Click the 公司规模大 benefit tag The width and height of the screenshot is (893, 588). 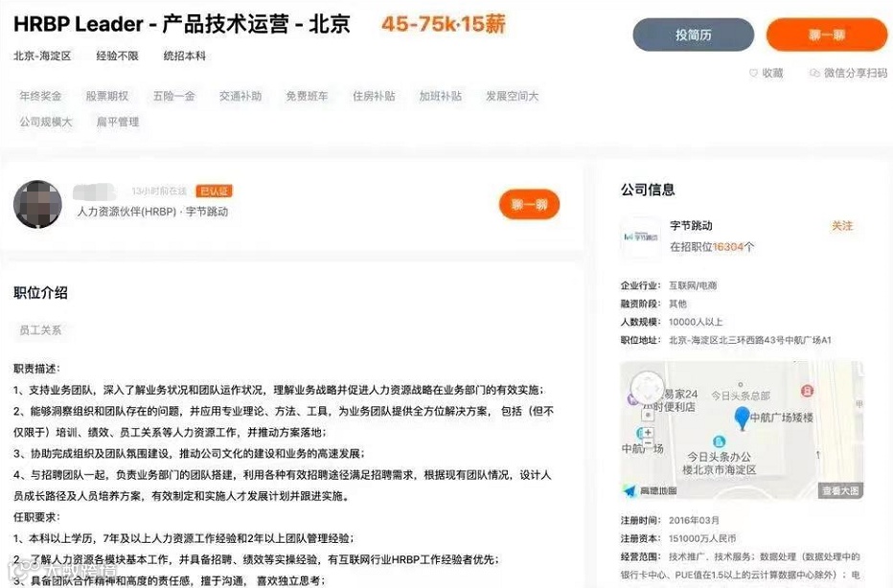click(46, 122)
